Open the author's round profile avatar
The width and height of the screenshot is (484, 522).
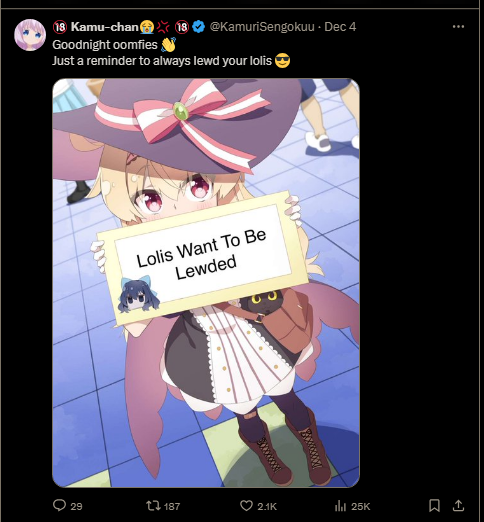pos(30,35)
